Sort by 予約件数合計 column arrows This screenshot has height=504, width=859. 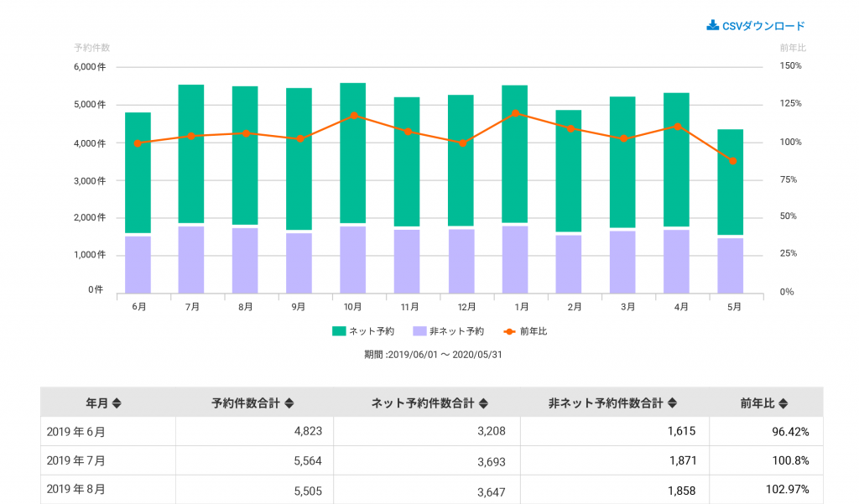pyautogui.click(x=289, y=403)
